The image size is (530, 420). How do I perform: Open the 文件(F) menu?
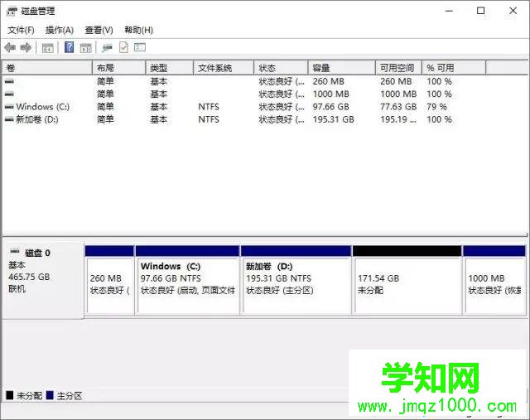pos(21,30)
